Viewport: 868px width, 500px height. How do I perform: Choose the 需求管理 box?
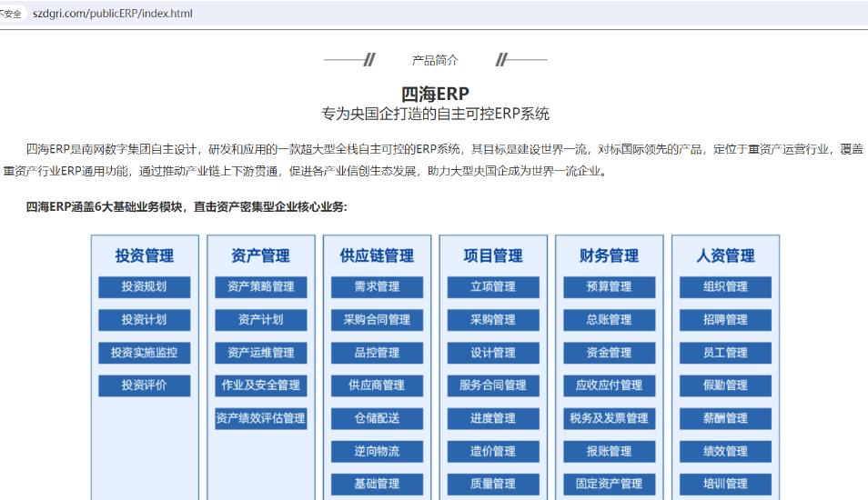pyautogui.click(x=377, y=287)
